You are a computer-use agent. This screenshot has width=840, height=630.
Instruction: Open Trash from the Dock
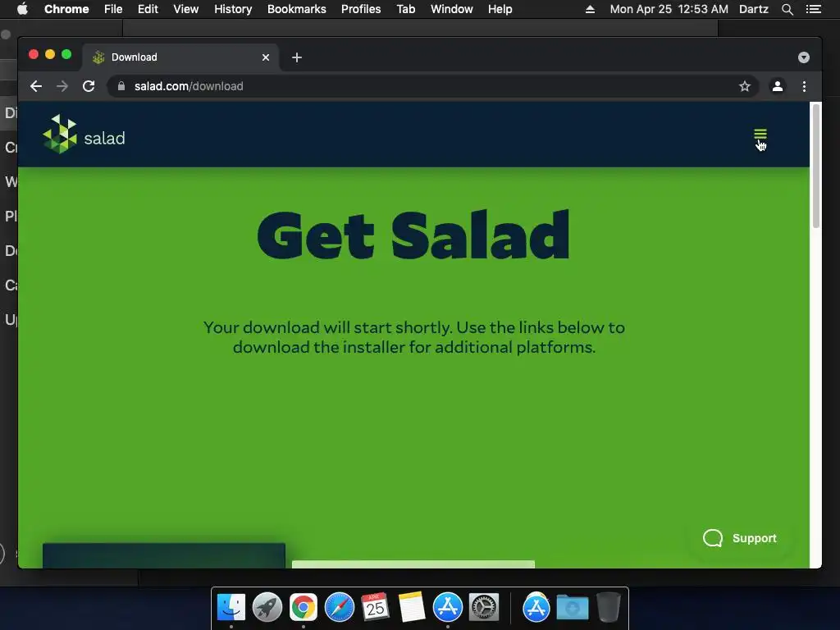click(x=609, y=607)
